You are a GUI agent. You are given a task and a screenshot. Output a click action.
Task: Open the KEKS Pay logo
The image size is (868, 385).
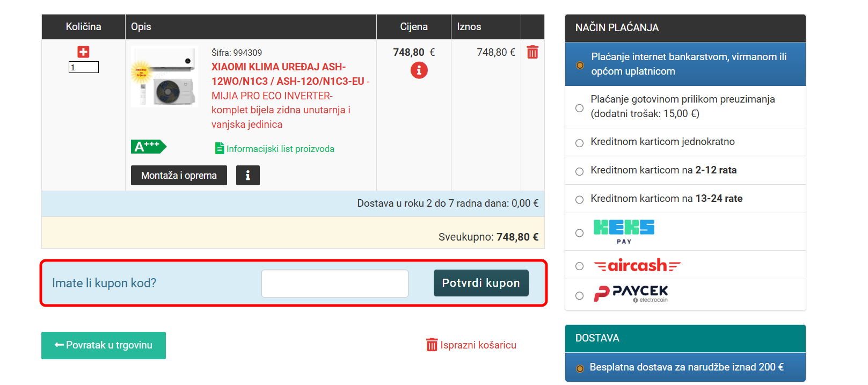click(x=623, y=231)
